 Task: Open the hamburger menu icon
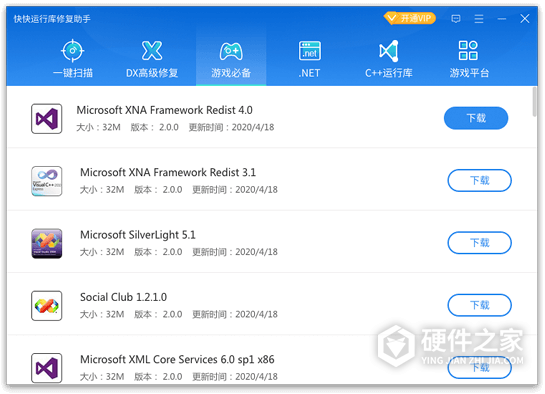coord(479,18)
